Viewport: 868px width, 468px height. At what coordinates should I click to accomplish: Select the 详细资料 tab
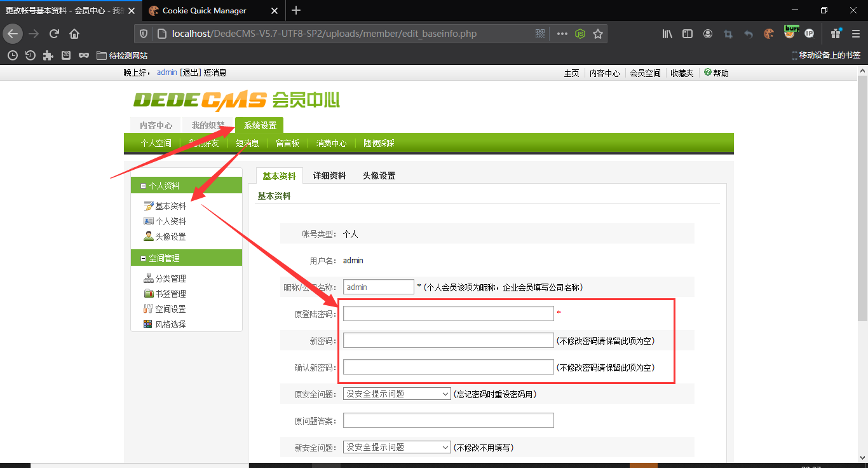pyautogui.click(x=329, y=176)
